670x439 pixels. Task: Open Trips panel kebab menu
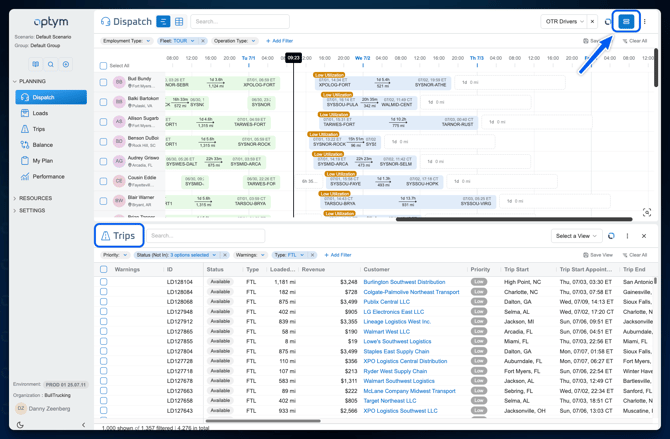coord(627,236)
